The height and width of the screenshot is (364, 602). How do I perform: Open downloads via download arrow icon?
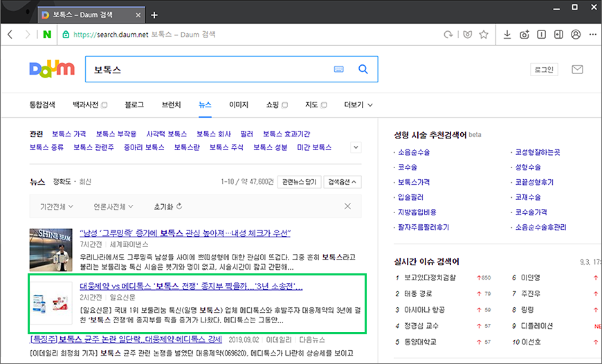[x=507, y=35]
